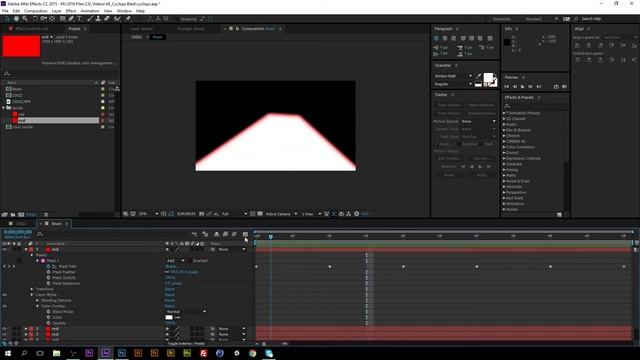
Task: Open Color Overlay Blend Mode dropdown Normal
Action: tap(186, 312)
